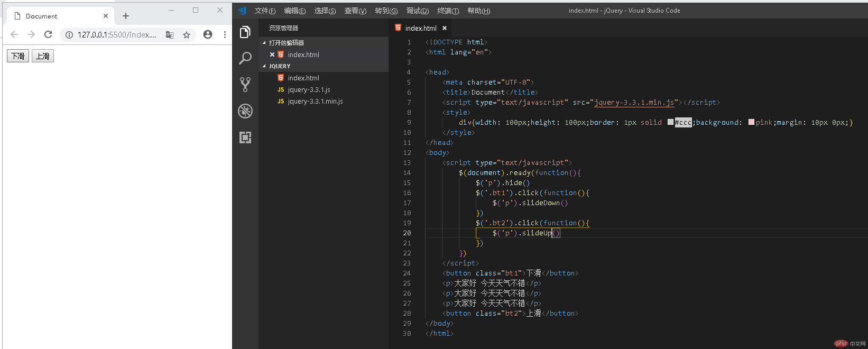Open the Chrome three-dot menu

pos(225,34)
